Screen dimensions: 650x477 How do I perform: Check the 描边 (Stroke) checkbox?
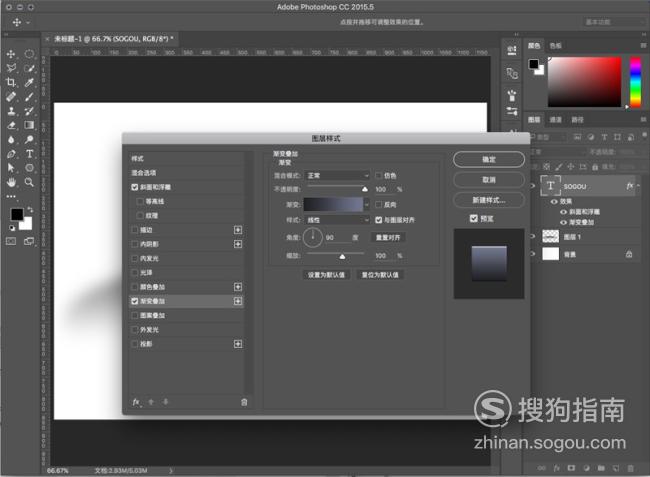[135, 230]
